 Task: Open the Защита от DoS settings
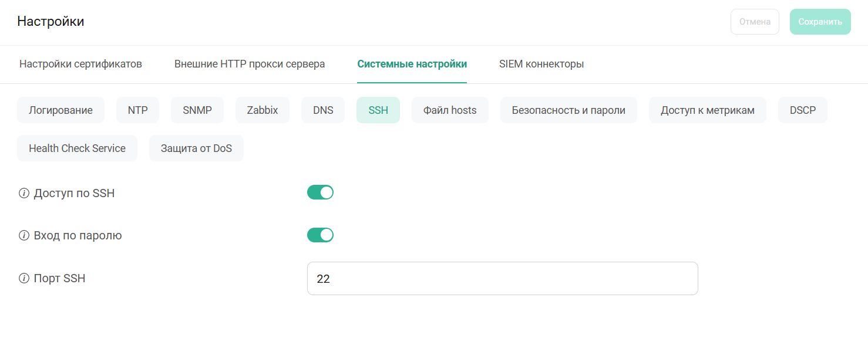tap(196, 148)
